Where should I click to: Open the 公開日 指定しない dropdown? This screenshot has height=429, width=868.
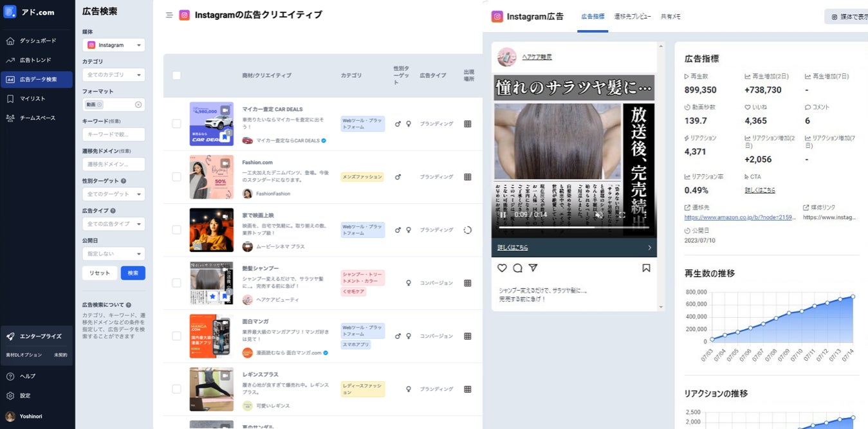pyautogui.click(x=114, y=253)
